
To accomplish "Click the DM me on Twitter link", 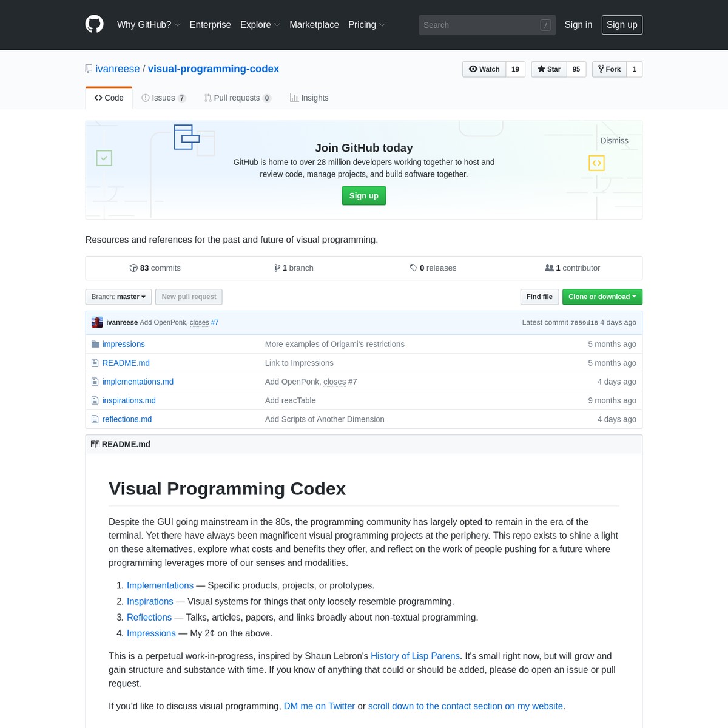I will [320, 706].
